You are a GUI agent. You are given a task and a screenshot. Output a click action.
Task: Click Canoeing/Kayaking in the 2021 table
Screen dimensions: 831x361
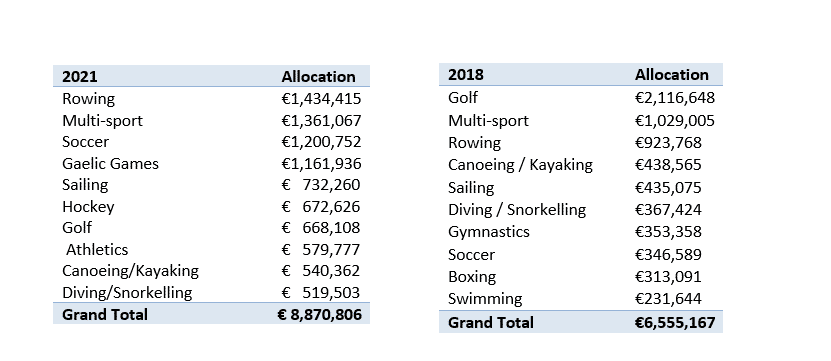[x=130, y=271]
